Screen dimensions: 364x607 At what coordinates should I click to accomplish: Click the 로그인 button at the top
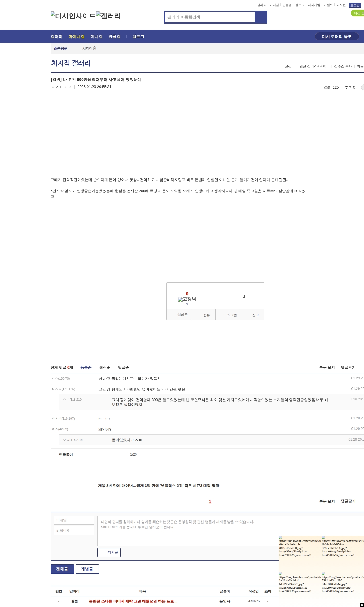click(355, 5)
